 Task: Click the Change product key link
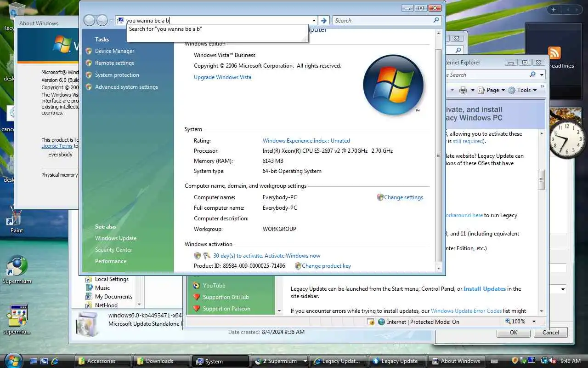tap(326, 266)
